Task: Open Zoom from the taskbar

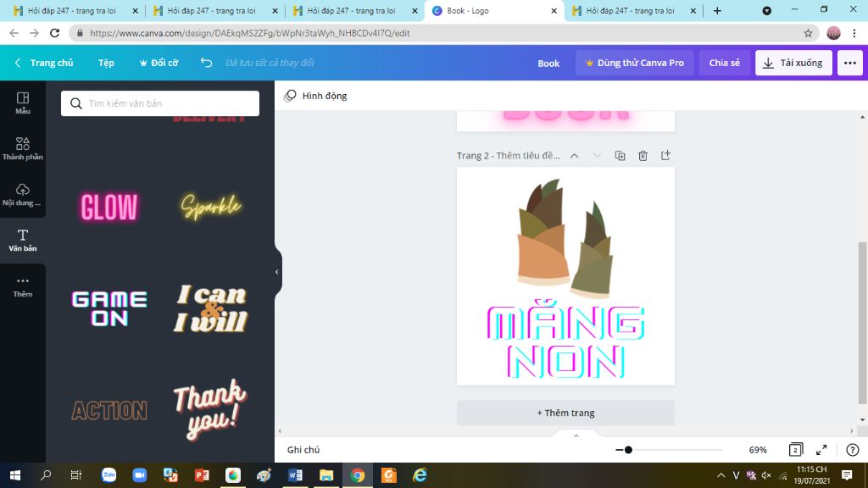Action: pyautogui.click(x=140, y=475)
